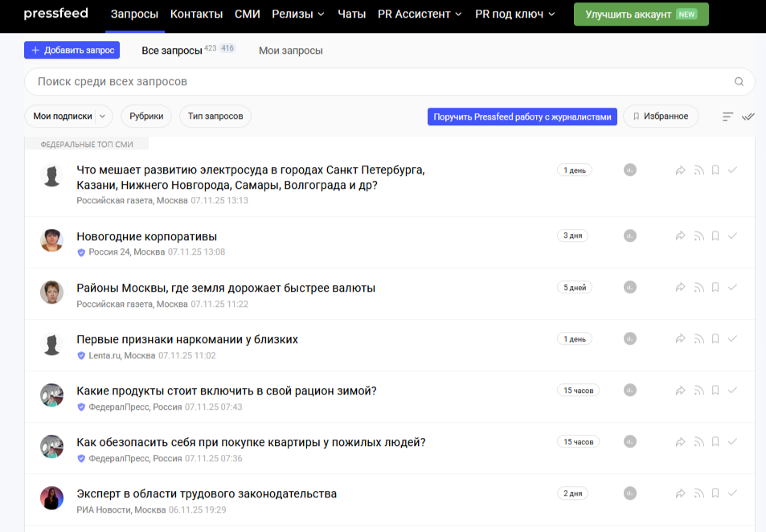The width and height of the screenshot is (766, 532).
Task: Click the gray views counter circle on the first request
Action: pos(629,170)
